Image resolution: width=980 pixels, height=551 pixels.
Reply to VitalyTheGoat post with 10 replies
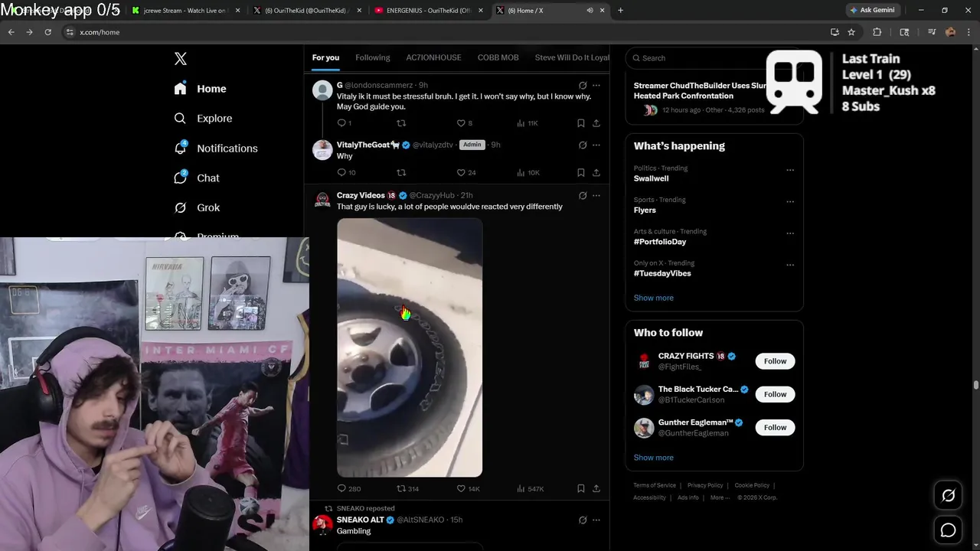pyautogui.click(x=341, y=173)
